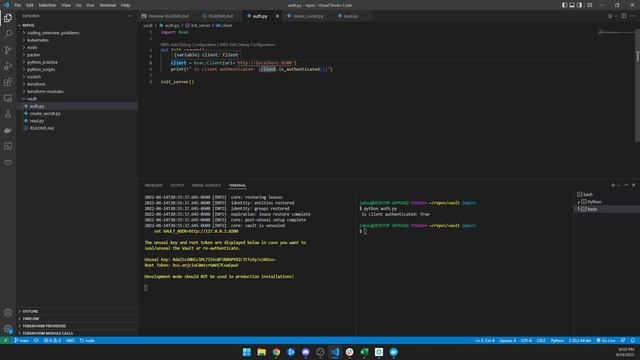Toggle secondary side bar visibility
This screenshot has width=640, height=360.
pyautogui.click(x=579, y=5)
